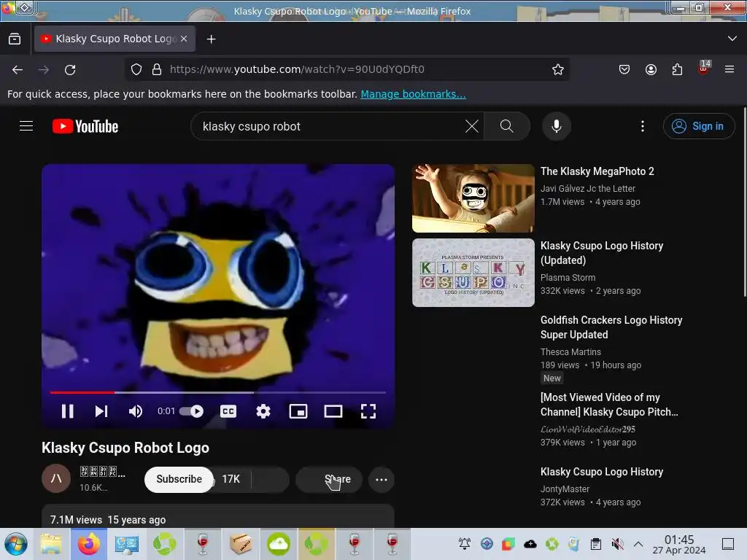Pause the video playback
The height and width of the screenshot is (560, 747).
(68, 411)
